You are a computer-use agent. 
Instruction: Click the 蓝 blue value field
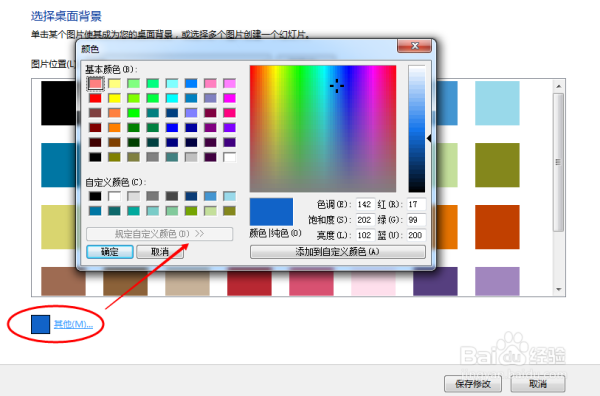tap(416, 235)
